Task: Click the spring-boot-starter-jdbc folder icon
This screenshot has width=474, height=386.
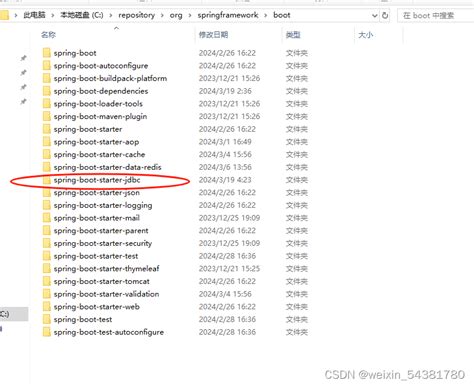Action: tap(47, 180)
